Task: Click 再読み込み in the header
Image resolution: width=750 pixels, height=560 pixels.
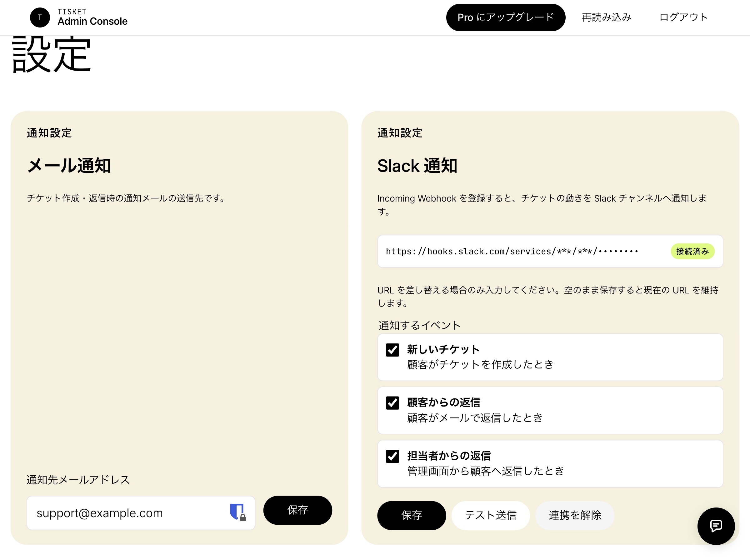Action: (606, 17)
